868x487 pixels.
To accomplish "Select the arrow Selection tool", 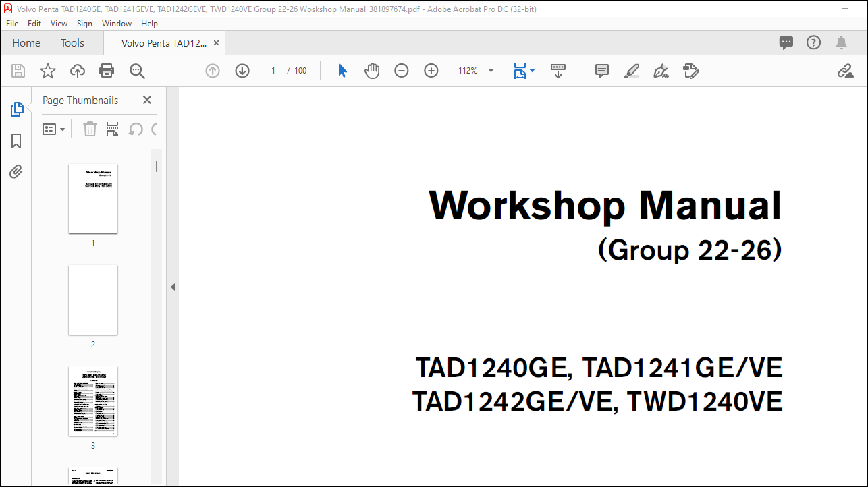I will (x=342, y=71).
